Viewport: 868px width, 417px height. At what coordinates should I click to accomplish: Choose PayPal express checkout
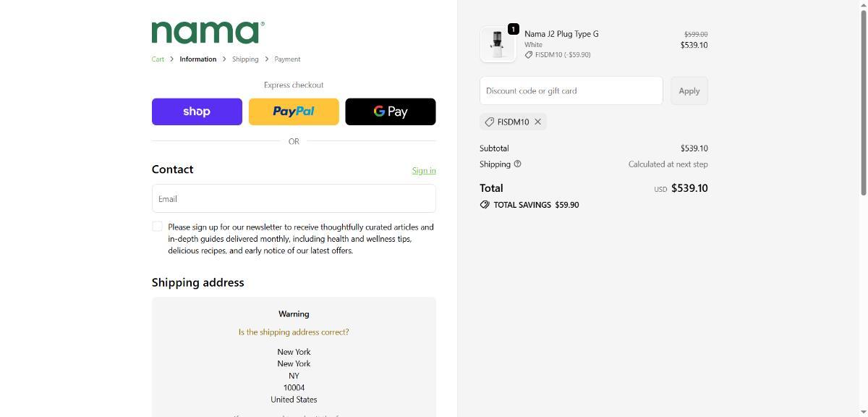(x=294, y=111)
